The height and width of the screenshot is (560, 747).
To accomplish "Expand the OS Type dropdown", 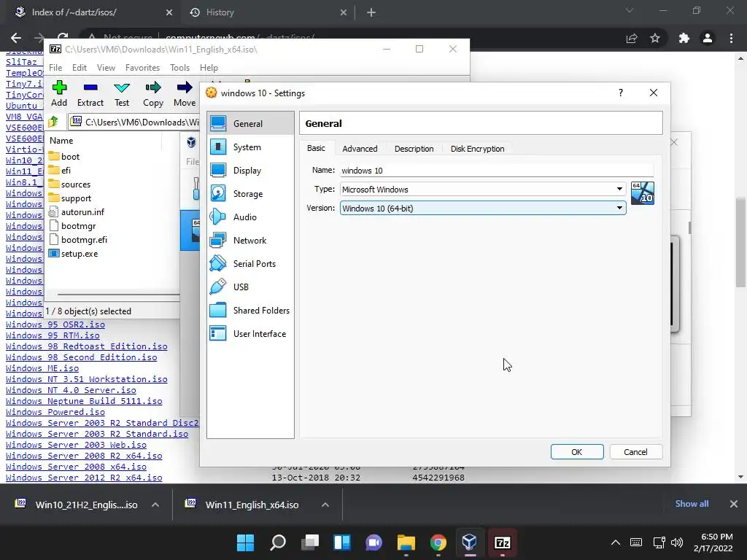I will click(619, 189).
